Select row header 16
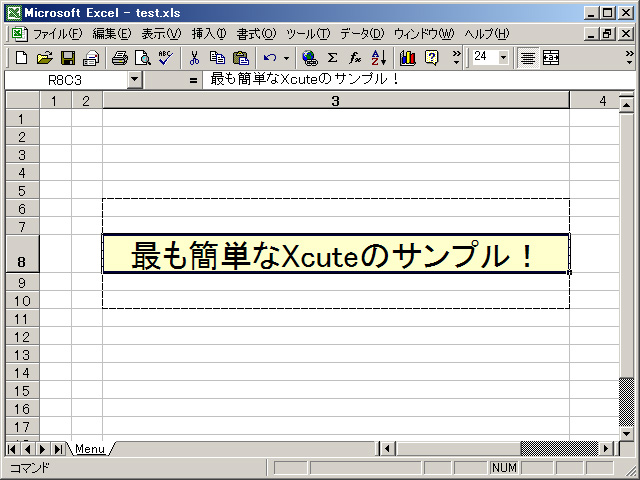 [x=22, y=408]
